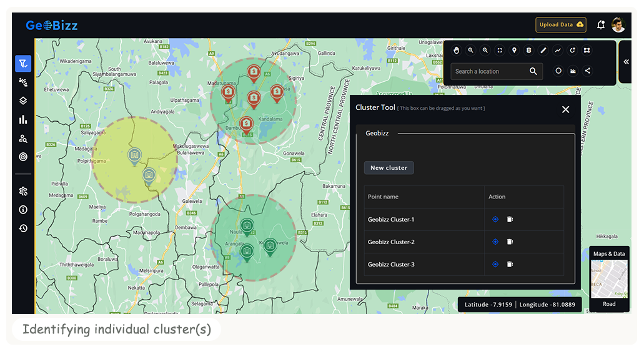This screenshot has height=354, width=644.
Task: Collapse the toolbar with double-chevron
Action: tap(626, 62)
